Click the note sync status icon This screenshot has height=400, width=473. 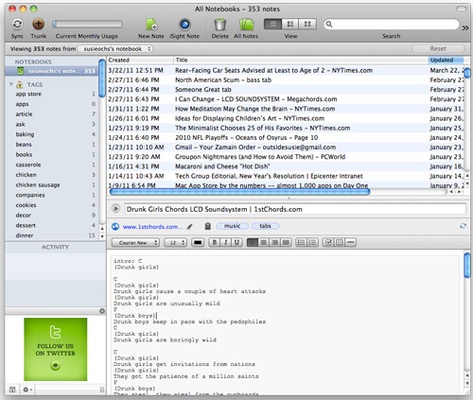pos(463,226)
